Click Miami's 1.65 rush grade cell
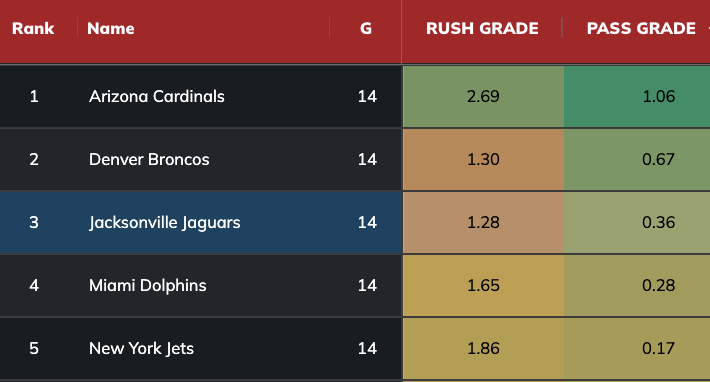The image size is (710, 382). tap(483, 285)
